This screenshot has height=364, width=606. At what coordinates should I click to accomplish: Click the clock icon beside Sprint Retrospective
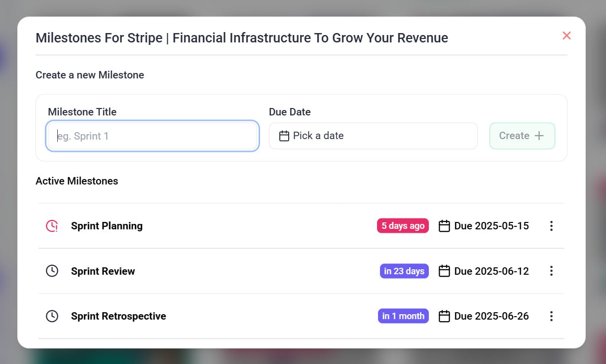(52, 316)
